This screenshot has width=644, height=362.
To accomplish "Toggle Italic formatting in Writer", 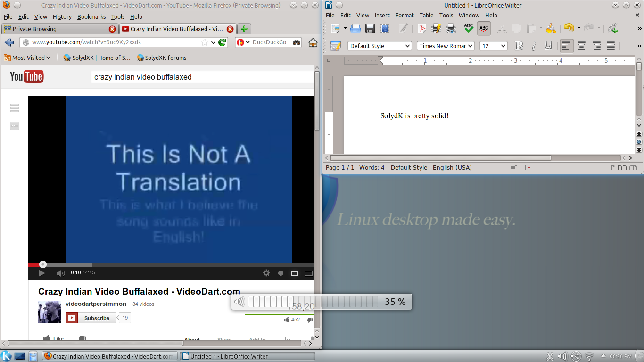I will [x=534, y=46].
